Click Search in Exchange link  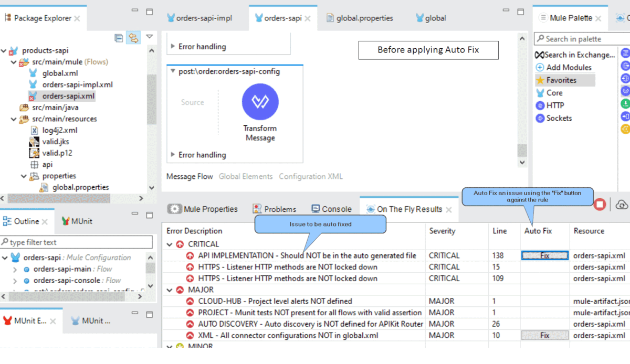[x=575, y=55]
